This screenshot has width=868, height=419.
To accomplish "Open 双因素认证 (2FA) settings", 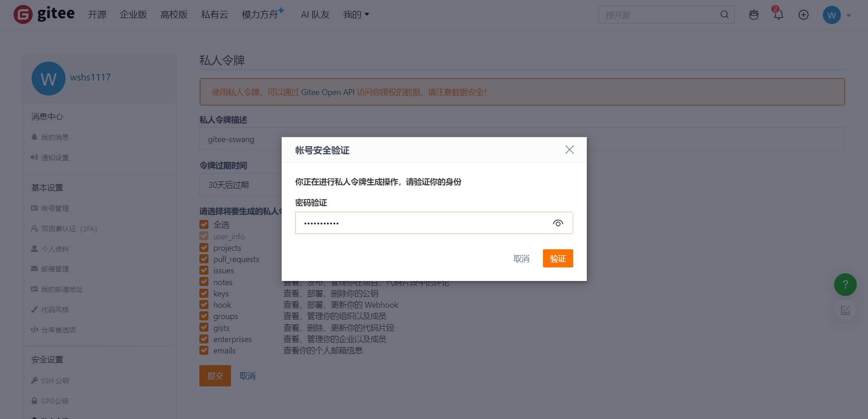I will tap(64, 229).
